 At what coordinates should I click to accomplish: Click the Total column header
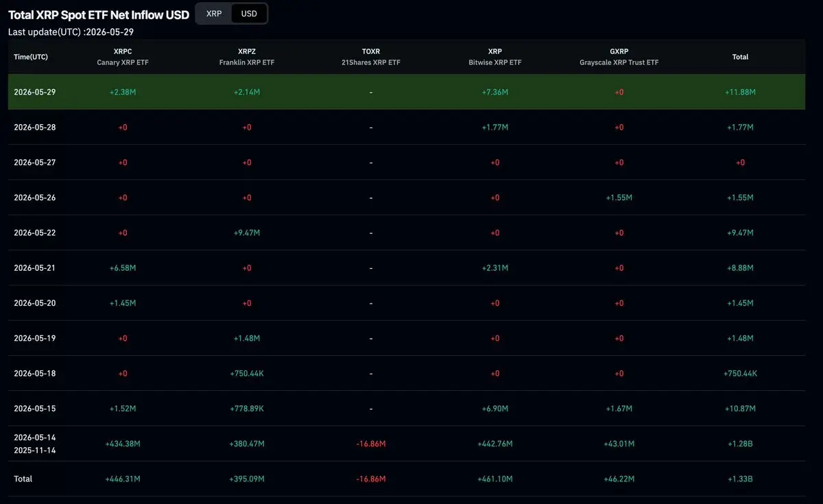[x=740, y=57]
